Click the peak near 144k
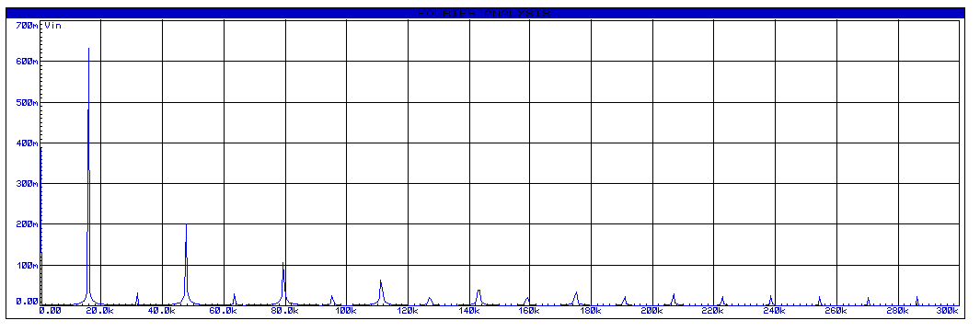 coord(478,296)
